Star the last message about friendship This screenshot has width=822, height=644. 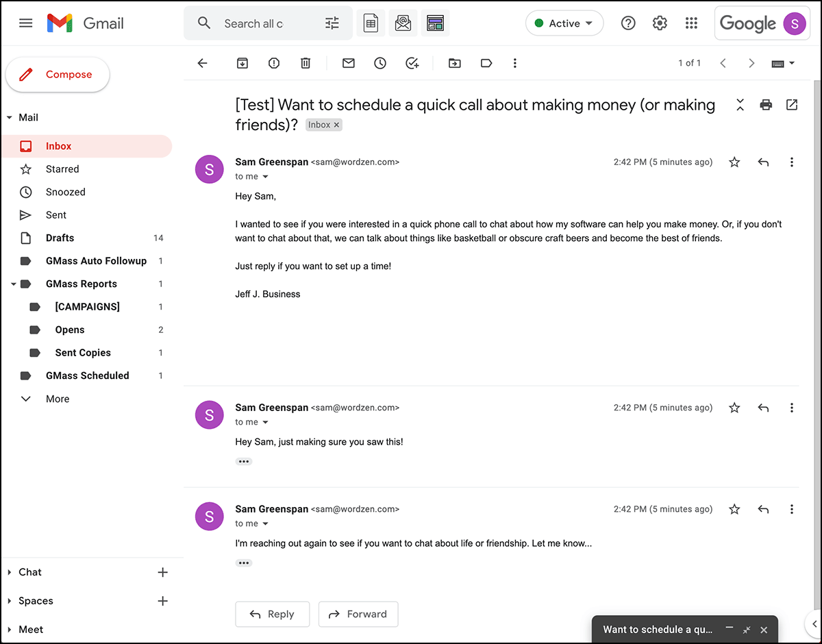(734, 509)
